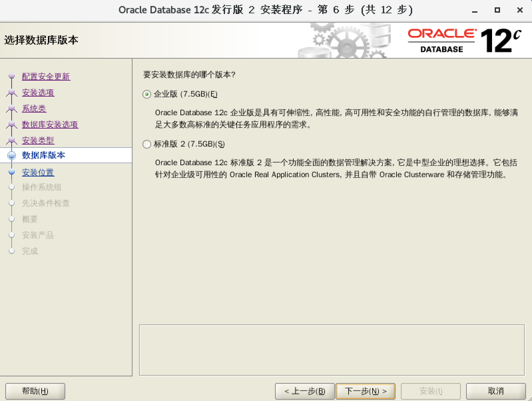Click the step bullet beside 安装类型

pyautogui.click(x=12, y=140)
